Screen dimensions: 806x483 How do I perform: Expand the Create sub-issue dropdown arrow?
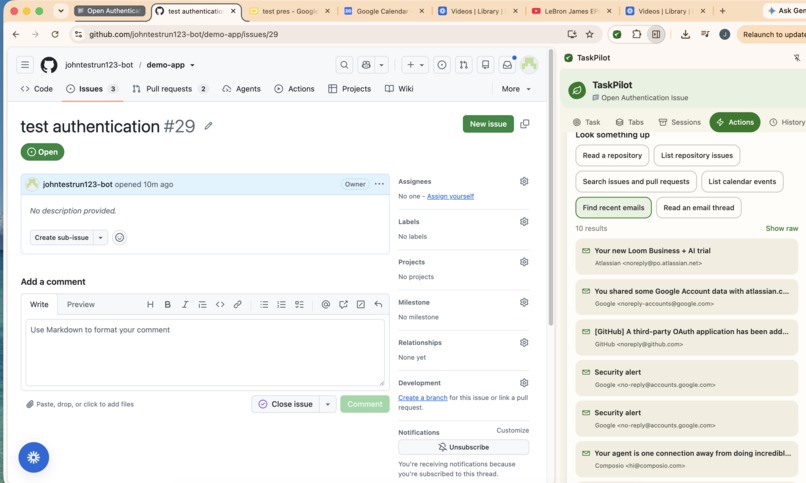coord(101,237)
